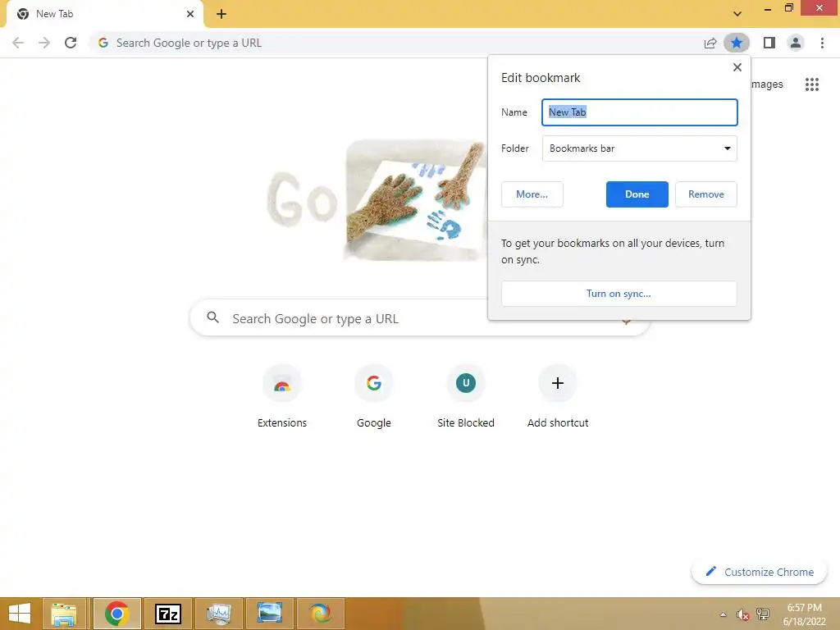Click the address bar omnibox

pos(396,43)
